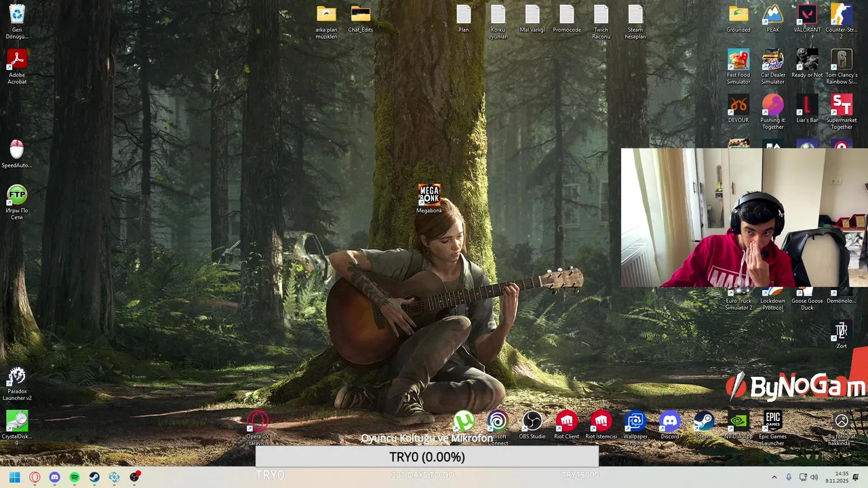Click the webcam overlay feed
868x488 pixels.
point(745,218)
